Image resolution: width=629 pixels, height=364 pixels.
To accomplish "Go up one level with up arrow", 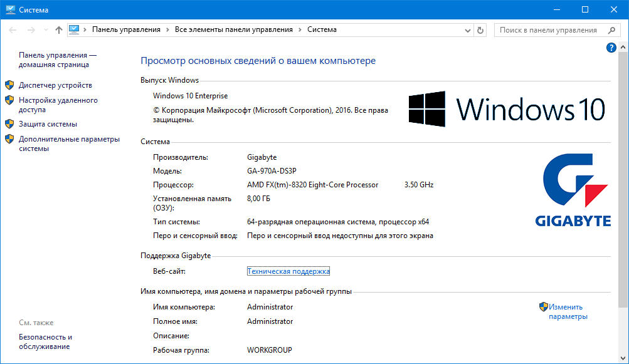I will 59,30.
